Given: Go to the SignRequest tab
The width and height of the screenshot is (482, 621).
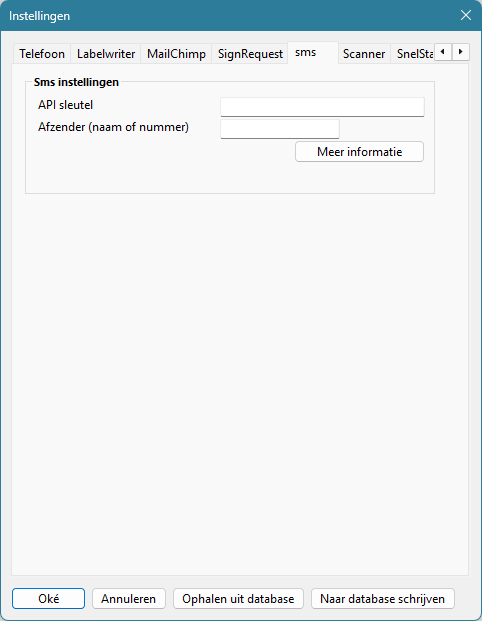Looking at the screenshot, I should pyautogui.click(x=250, y=54).
